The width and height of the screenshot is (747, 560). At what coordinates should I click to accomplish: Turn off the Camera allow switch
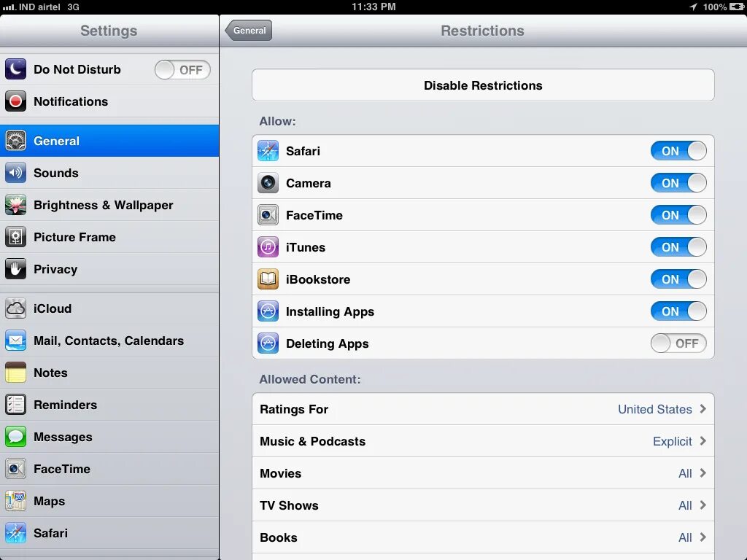(678, 183)
